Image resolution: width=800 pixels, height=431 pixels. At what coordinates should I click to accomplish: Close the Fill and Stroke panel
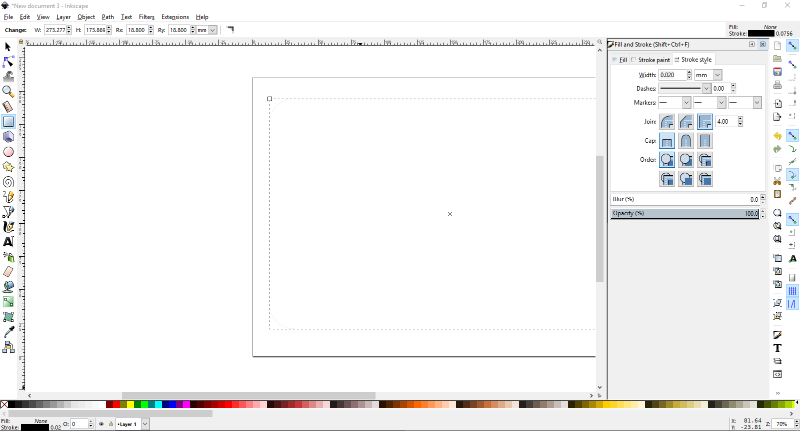coord(763,44)
